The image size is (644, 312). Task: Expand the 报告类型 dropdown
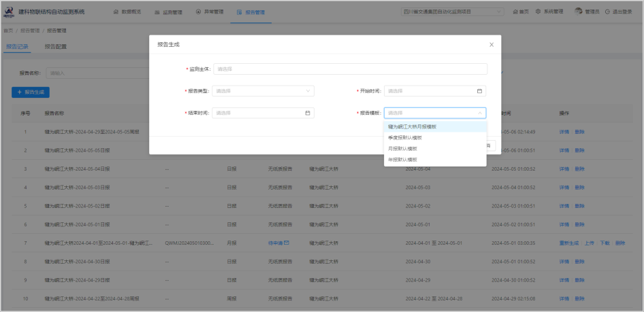pyautogui.click(x=263, y=91)
